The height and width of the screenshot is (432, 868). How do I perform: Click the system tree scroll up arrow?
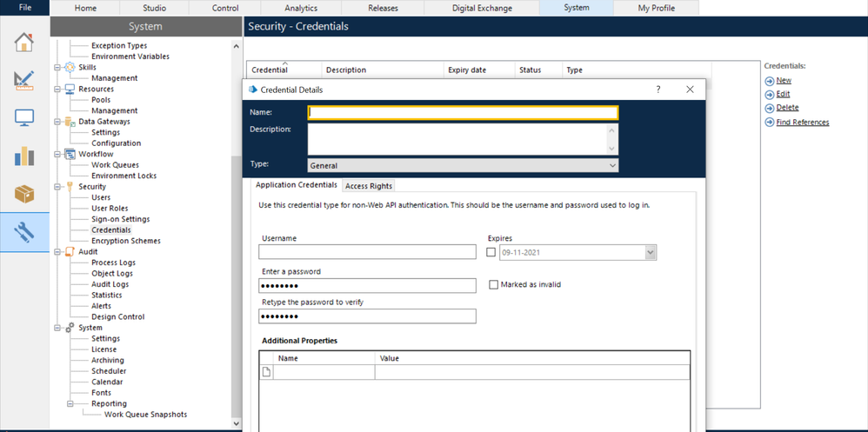pos(237,46)
